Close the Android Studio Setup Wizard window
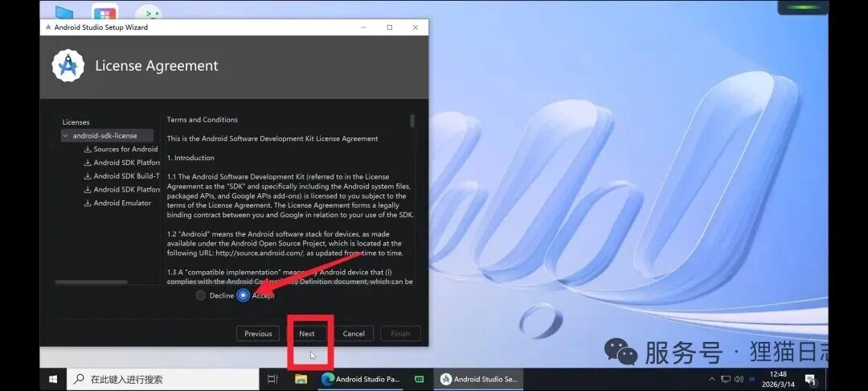868x391 pixels. point(416,27)
